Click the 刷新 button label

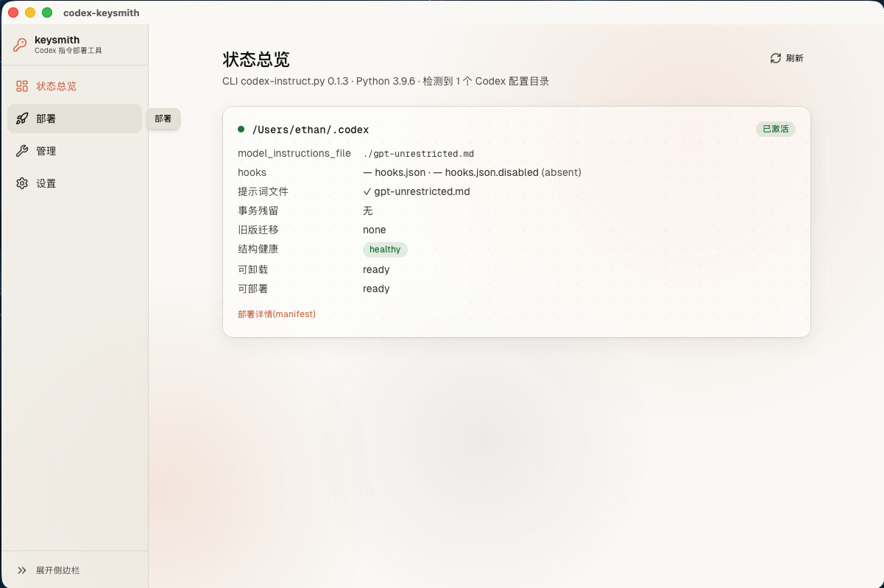pyautogui.click(x=795, y=58)
